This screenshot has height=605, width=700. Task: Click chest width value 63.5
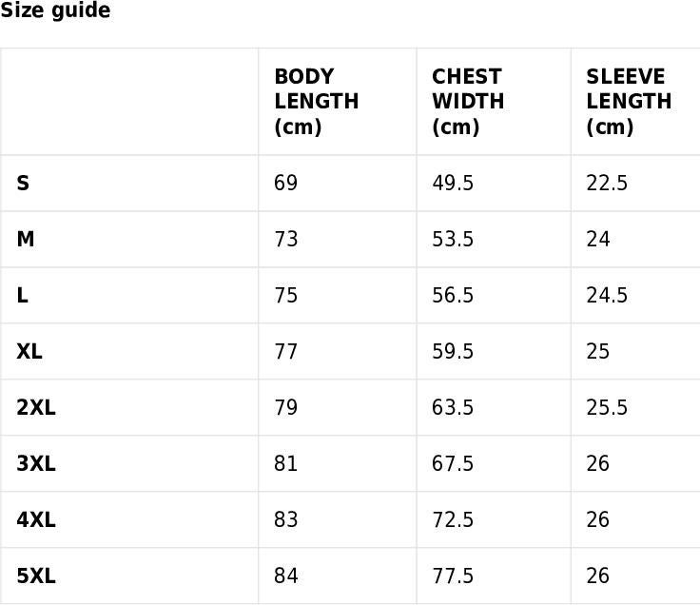tap(453, 407)
